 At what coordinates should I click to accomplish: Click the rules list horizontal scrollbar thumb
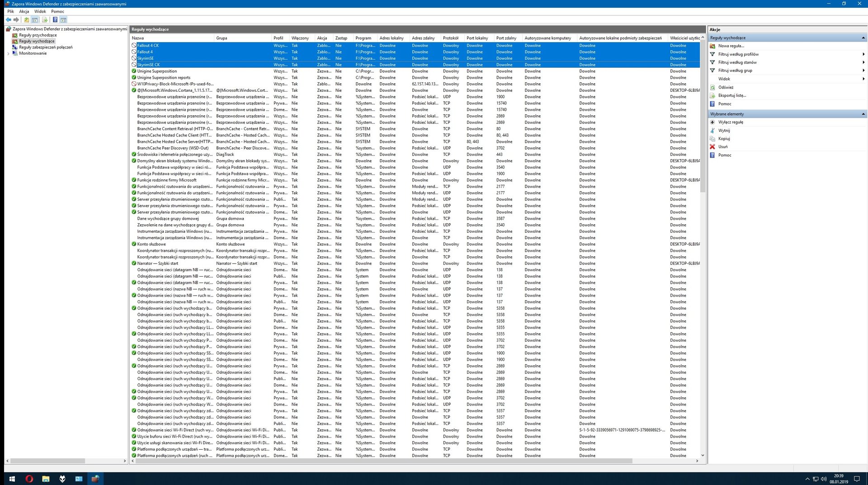[384, 461]
